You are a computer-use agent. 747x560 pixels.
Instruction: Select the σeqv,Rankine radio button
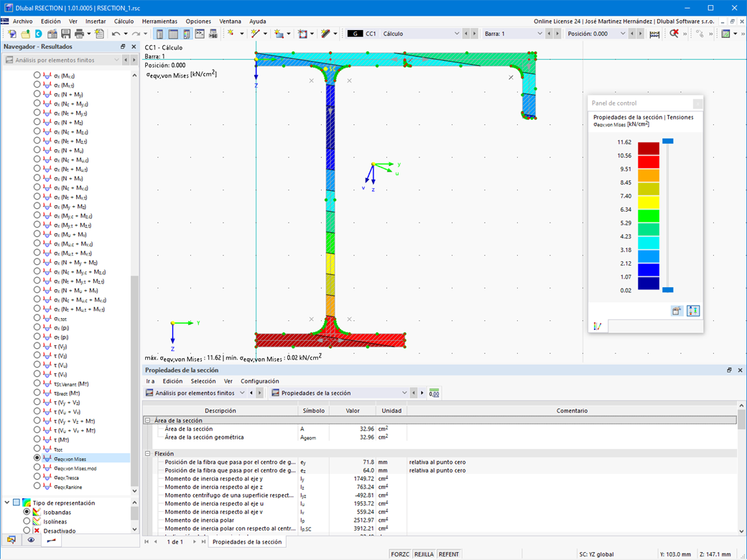point(37,486)
